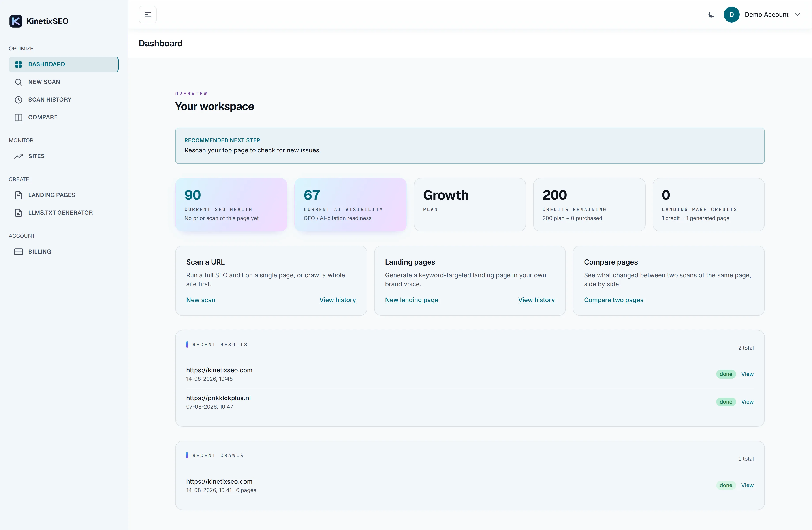
Task: Open the Dashboard menu item
Action: pyautogui.click(x=64, y=64)
